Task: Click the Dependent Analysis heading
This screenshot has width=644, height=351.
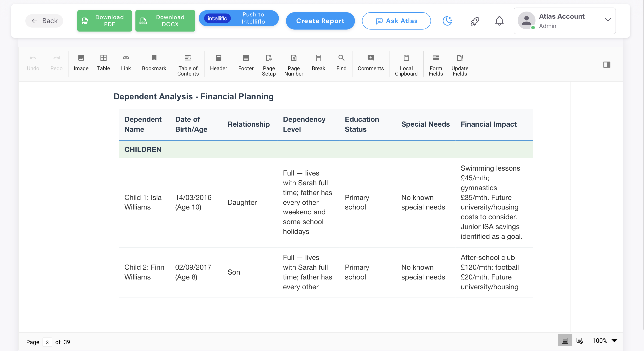Action: coord(193,96)
